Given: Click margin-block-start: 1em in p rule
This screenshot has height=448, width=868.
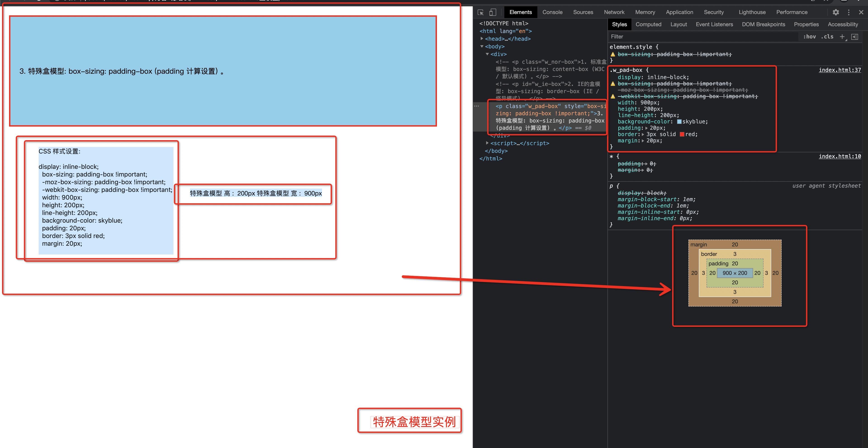Looking at the screenshot, I should coord(656,199).
